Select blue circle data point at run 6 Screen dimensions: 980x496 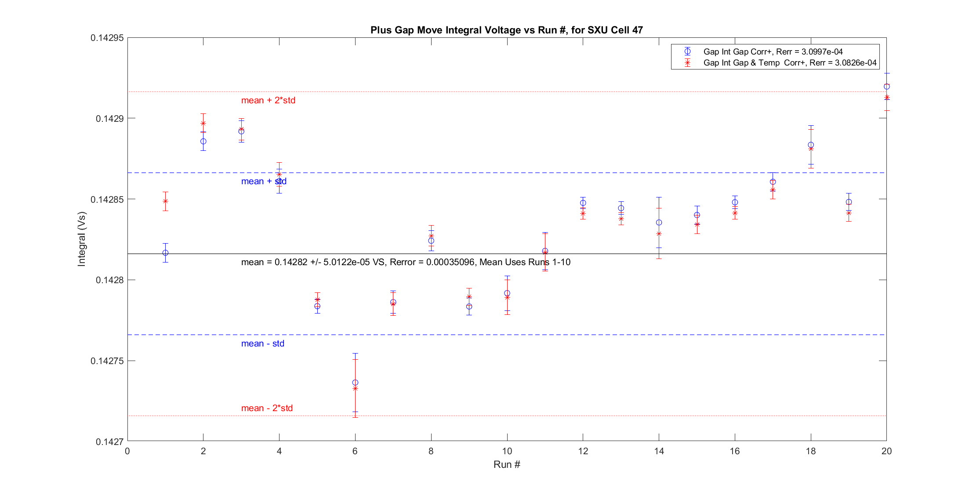tap(355, 383)
